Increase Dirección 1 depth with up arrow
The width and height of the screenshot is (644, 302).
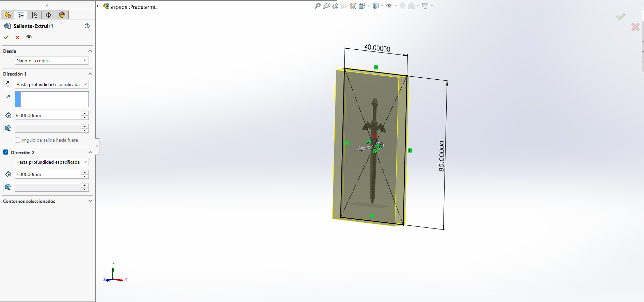[x=85, y=113]
